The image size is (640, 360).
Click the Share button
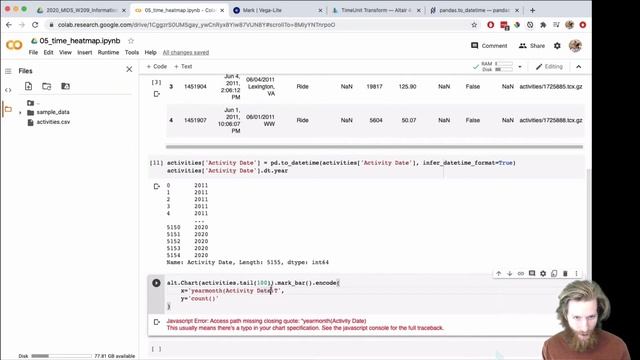(532, 46)
